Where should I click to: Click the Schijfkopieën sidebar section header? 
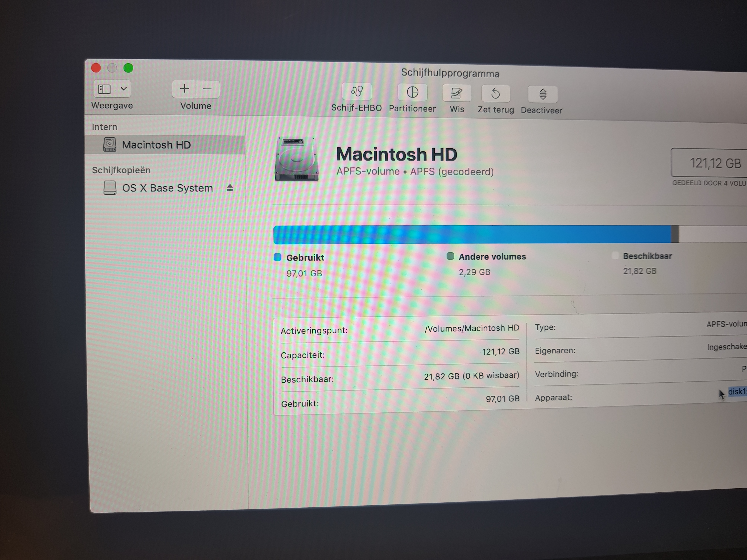pos(121,170)
